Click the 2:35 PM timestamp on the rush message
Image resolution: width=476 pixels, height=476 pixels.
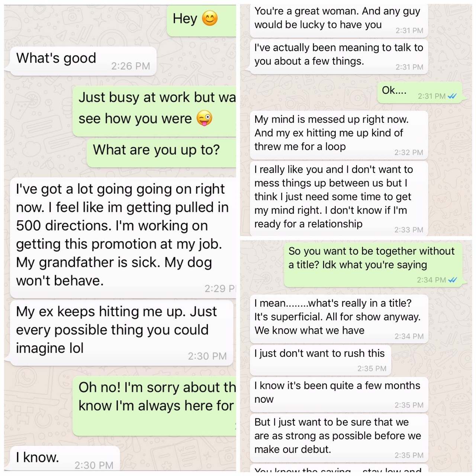tap(372, 369)
